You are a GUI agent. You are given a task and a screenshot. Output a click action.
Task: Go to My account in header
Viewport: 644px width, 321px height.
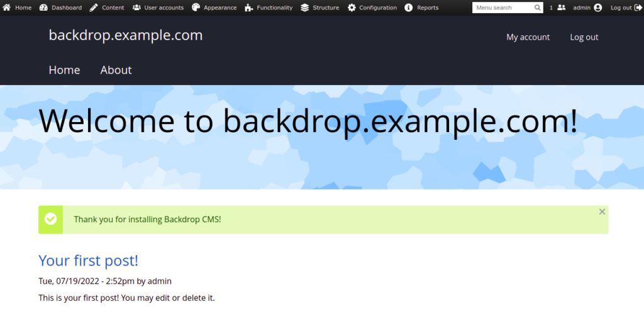click(x=528, y=37)
